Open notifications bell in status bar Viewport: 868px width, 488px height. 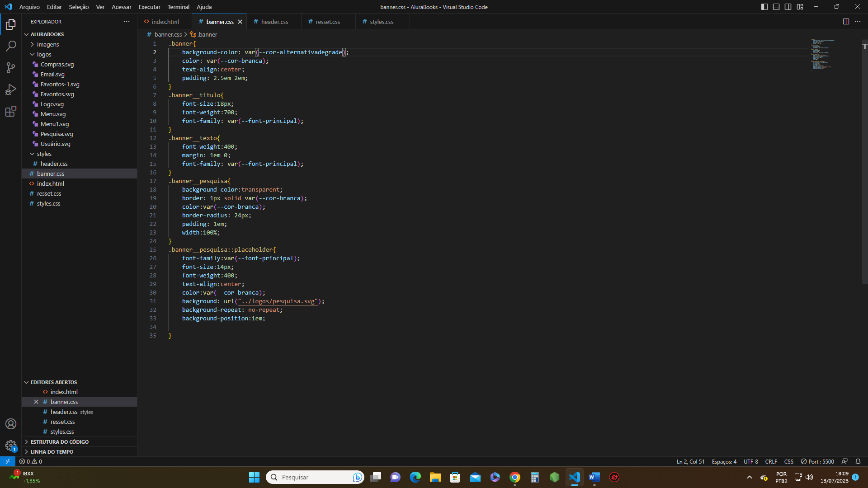coord(858,461)
